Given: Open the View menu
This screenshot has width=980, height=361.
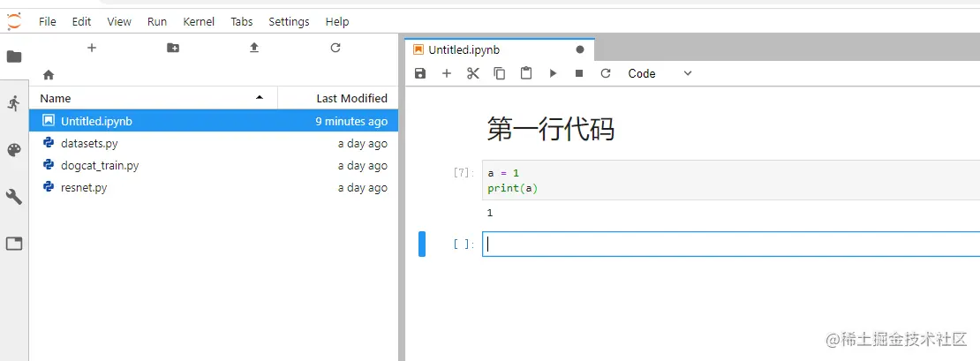Looking at the screenshot, I should pyautogui.click(x=119, y=21).
